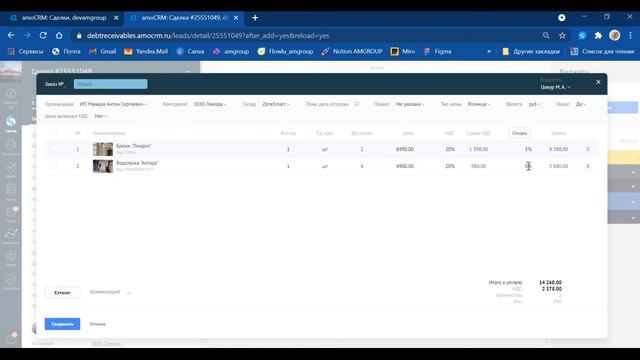Reload the amoCRM page
Viewport: 640px width, 360px height.
(x=43, y=36)
